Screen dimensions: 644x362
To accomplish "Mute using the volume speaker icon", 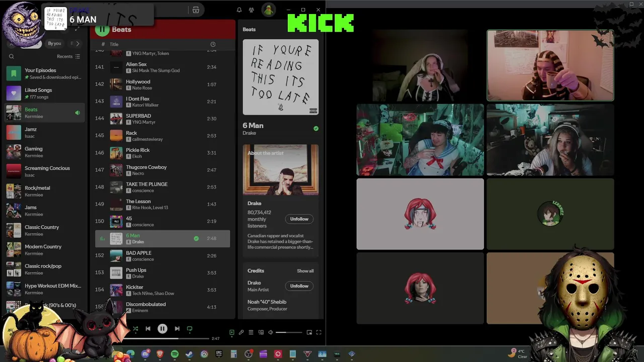I will point(271,332).
